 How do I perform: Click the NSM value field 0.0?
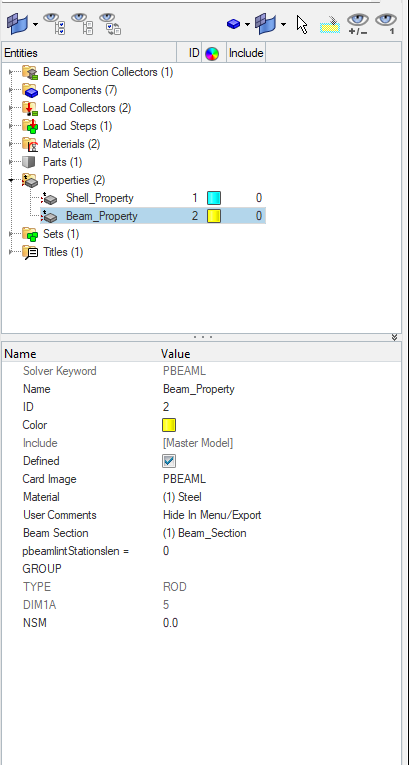coord(170,623)
